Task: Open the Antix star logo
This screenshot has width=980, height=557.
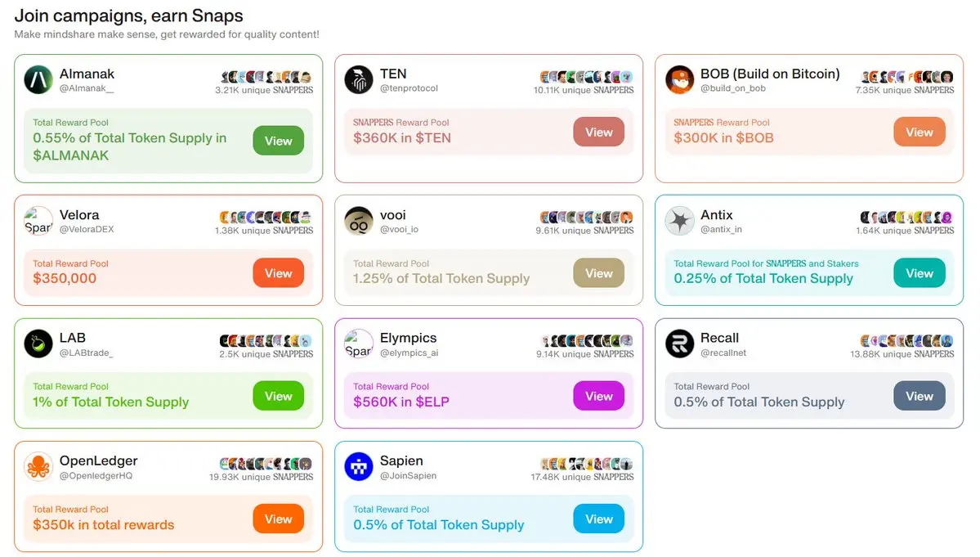Action: point(679,221)
